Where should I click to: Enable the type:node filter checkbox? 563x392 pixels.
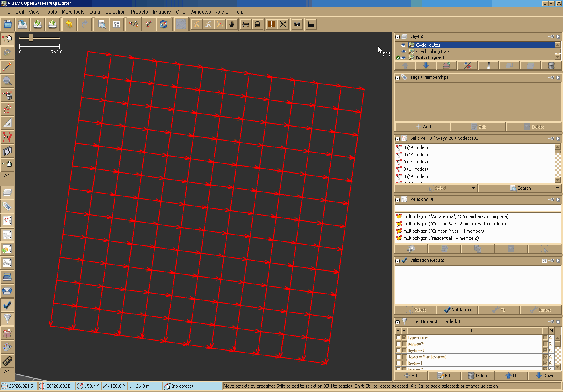[398, 338]
